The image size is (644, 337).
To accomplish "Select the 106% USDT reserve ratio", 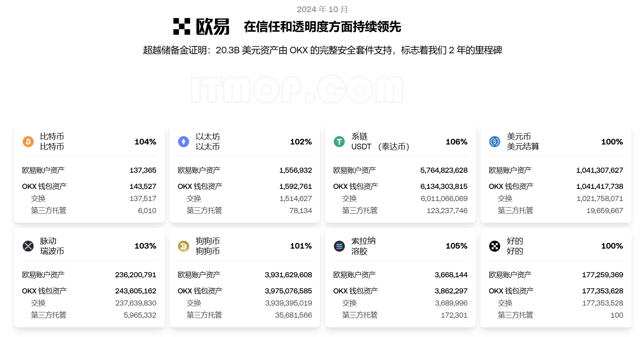I will point(456,142).
